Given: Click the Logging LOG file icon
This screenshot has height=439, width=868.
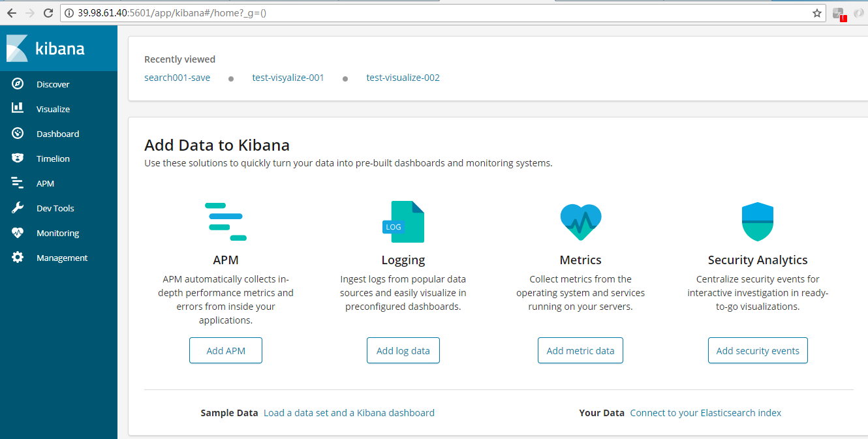Looking at the screenshot, I should coord(403,222).
